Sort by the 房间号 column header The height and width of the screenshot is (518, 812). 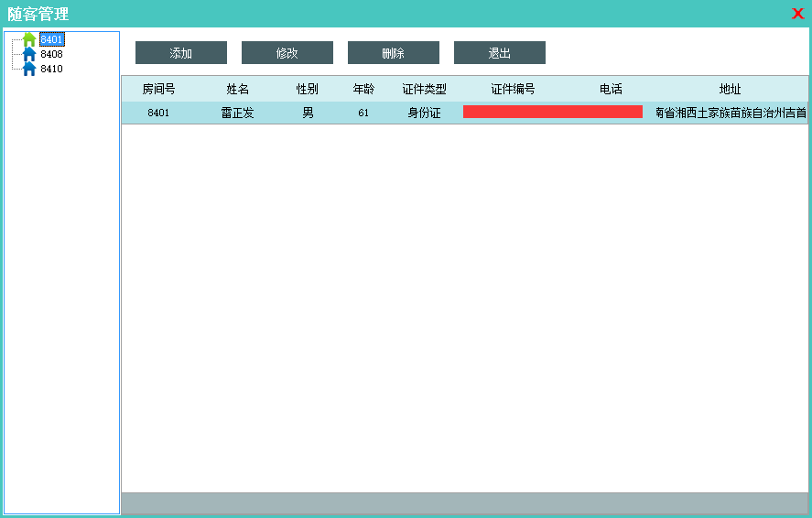coord(158,89)
